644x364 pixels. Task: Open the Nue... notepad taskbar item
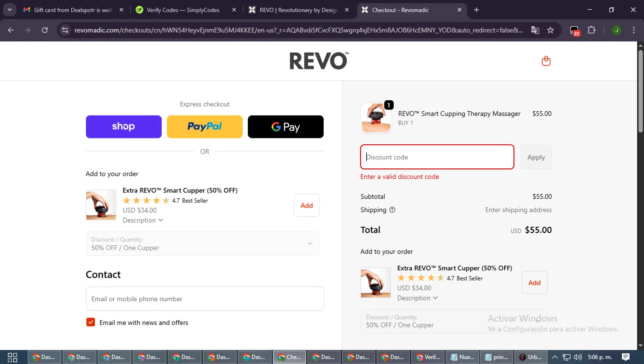click(462, 357)
